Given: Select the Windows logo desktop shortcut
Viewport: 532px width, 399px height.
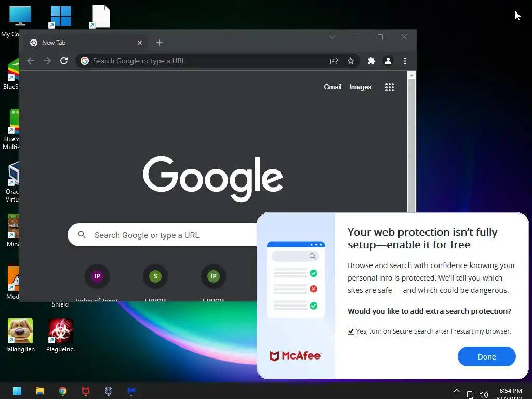Looking at the screenshot, I should click(60, 16).
